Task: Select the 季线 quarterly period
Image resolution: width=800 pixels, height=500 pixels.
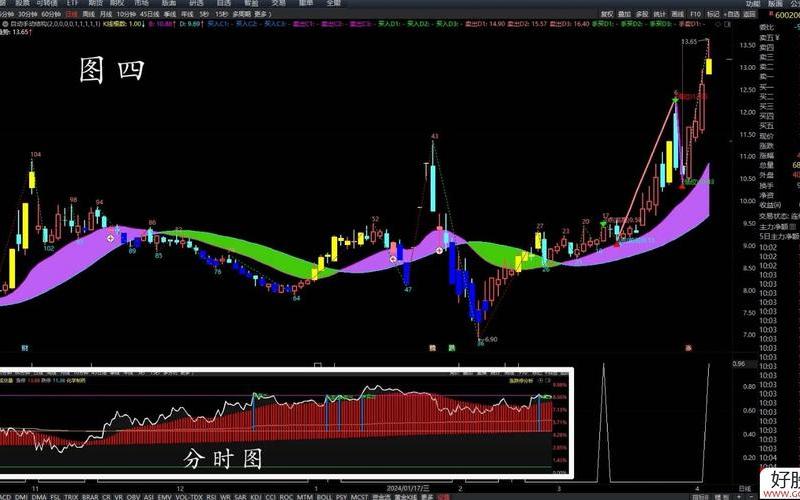Action: [x=170, y=15]
